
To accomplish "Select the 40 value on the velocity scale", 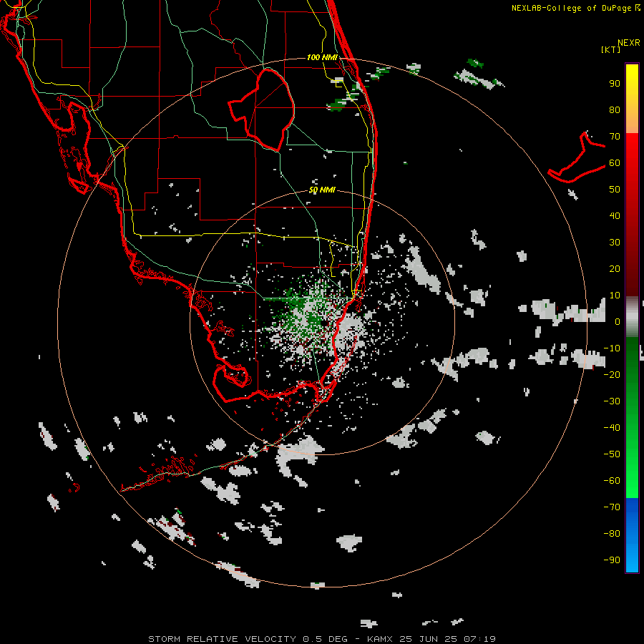I will [615, 215].
